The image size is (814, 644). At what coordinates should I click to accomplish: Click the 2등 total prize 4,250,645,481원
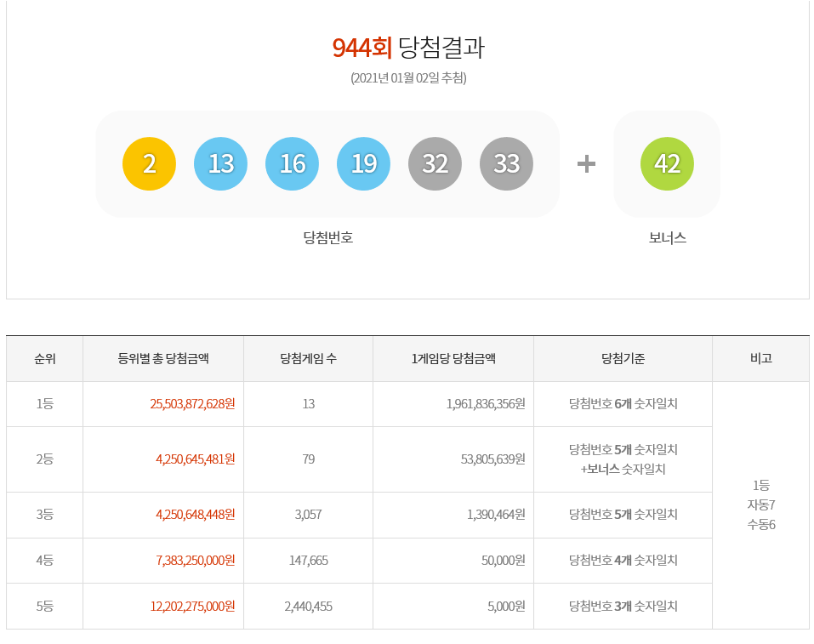tap(195, 459)
